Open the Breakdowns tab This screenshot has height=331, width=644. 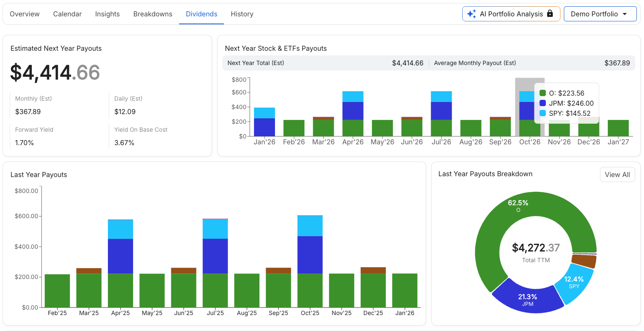click(152, 14)
